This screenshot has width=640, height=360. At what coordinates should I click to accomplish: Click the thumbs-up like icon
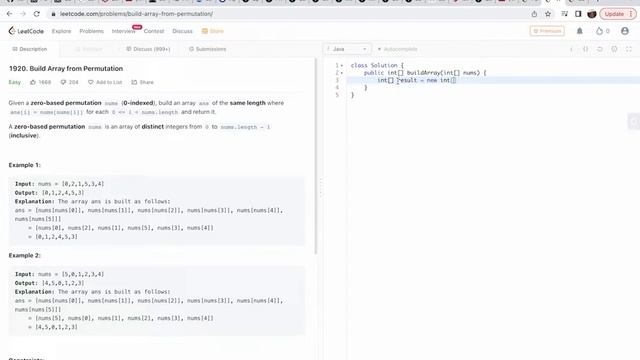click(x=33, y=82)
